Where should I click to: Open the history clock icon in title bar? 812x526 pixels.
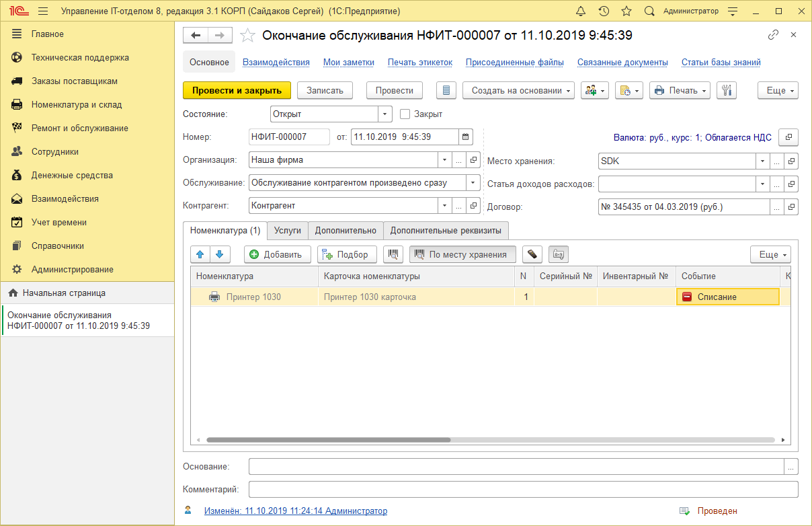[604, 11]
